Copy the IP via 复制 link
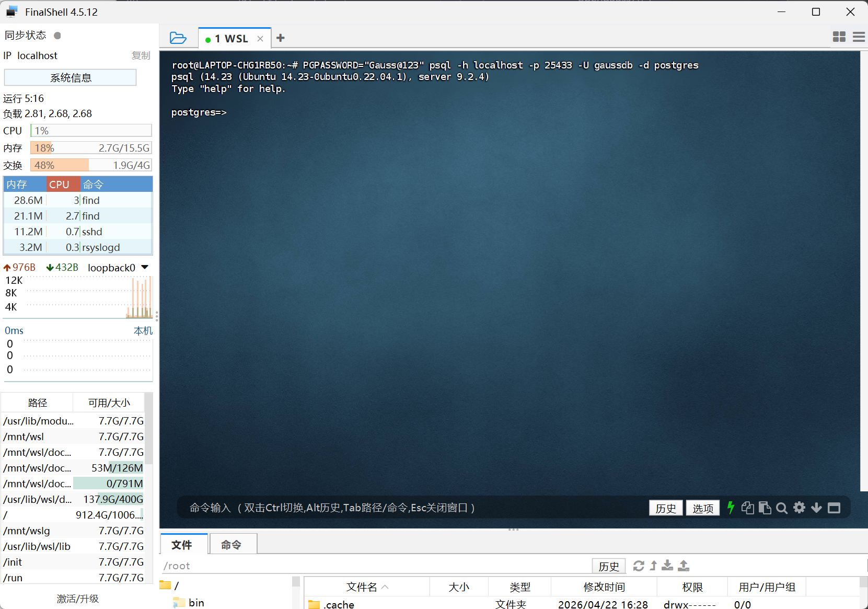868x609 pixels. (141, 55)
